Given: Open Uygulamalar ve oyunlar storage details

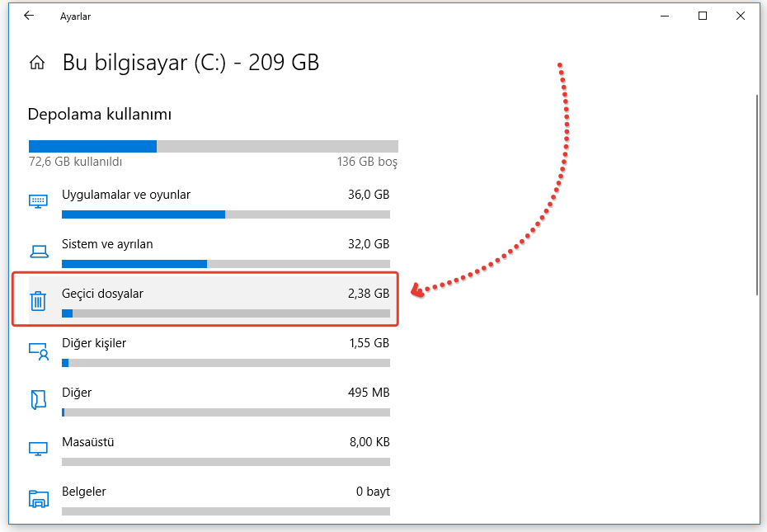Looking at the screenshot, I should pos(126,195).
